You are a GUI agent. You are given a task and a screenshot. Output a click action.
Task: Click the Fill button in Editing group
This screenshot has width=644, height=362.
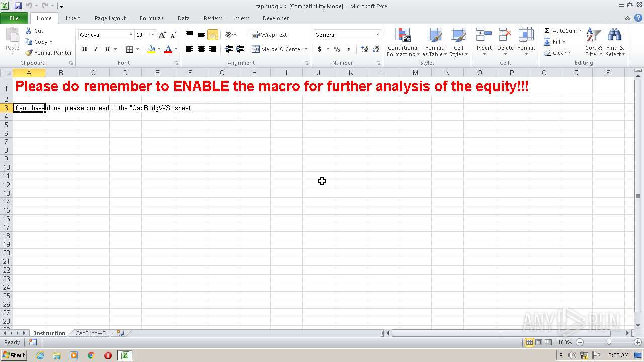(x=554, y=42)
